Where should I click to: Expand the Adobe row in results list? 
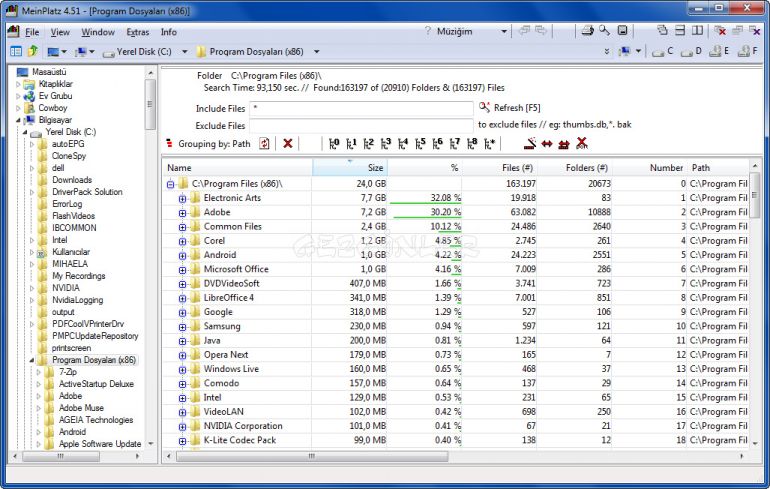pos(182,213)
